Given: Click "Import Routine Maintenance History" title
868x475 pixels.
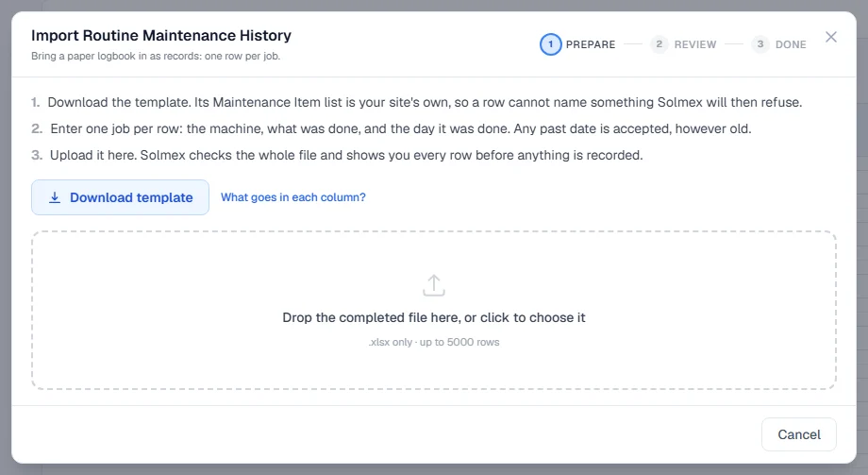Looking at the screenshot, I should (x=161, y=36).
